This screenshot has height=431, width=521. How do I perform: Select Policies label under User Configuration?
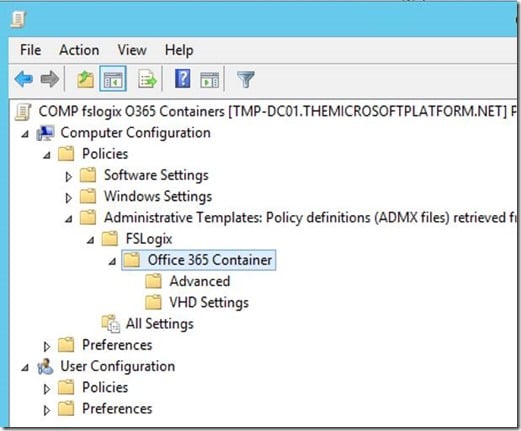105,388
